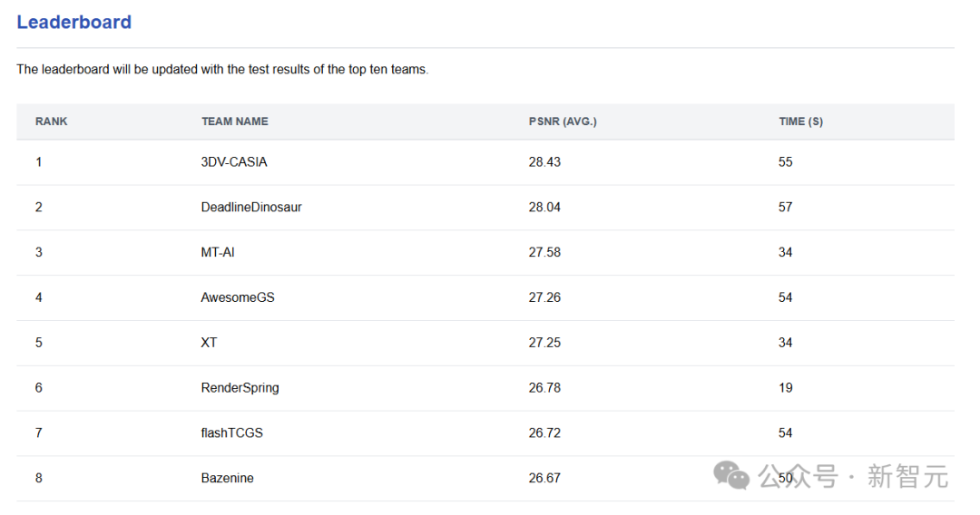
Task: Click PSNR value 28.43
Action: [x=544, y=162]
